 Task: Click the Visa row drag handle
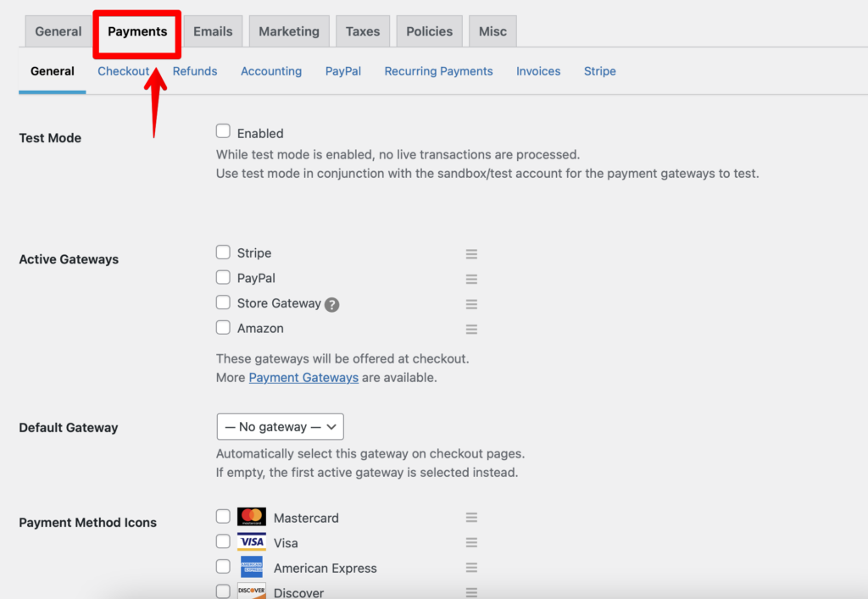[x=471, y=543]
